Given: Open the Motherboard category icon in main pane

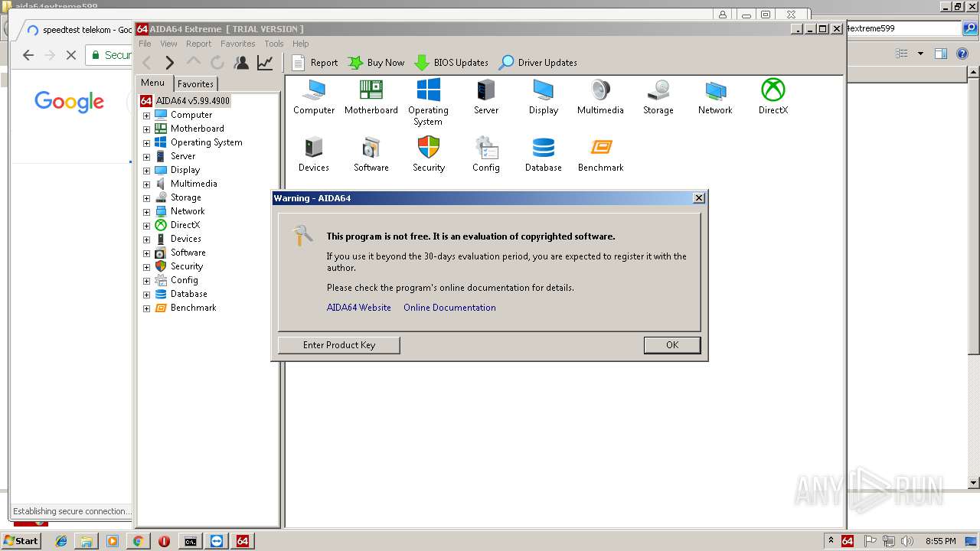Looking at the screenshot, I should (x=371, y=97).
